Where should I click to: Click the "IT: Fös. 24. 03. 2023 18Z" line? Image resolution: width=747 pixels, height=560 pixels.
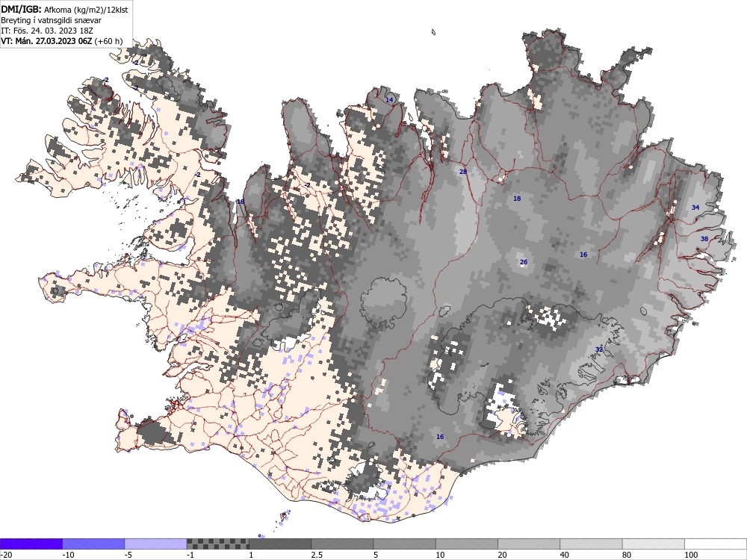pyautogui.click(x=47, y=31)
